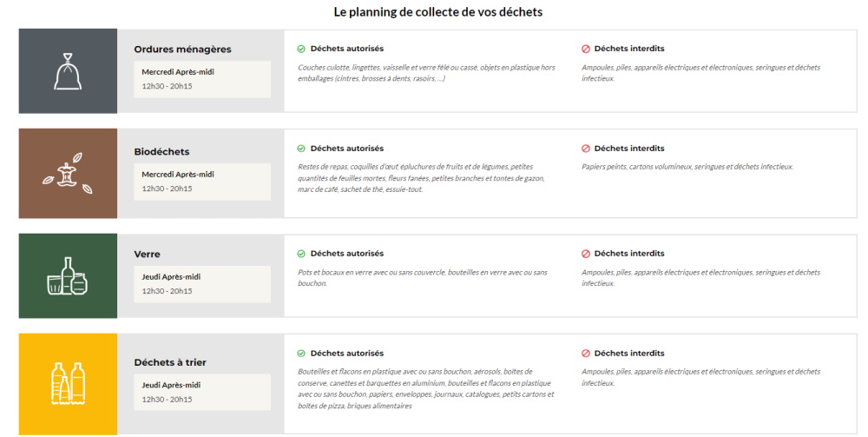
Task: Click red forbidden icon in Ordures ménagères row
Action: pyautogui.click(x=586, y=49)
